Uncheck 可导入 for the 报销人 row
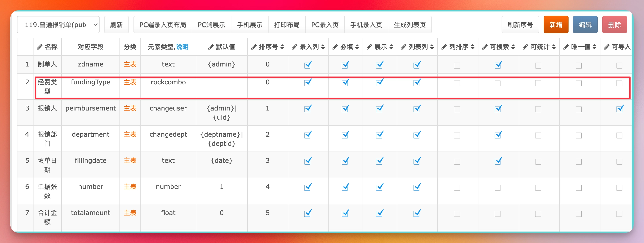The width and height of the screenshot is (644, 243). (x=620, y=109)
